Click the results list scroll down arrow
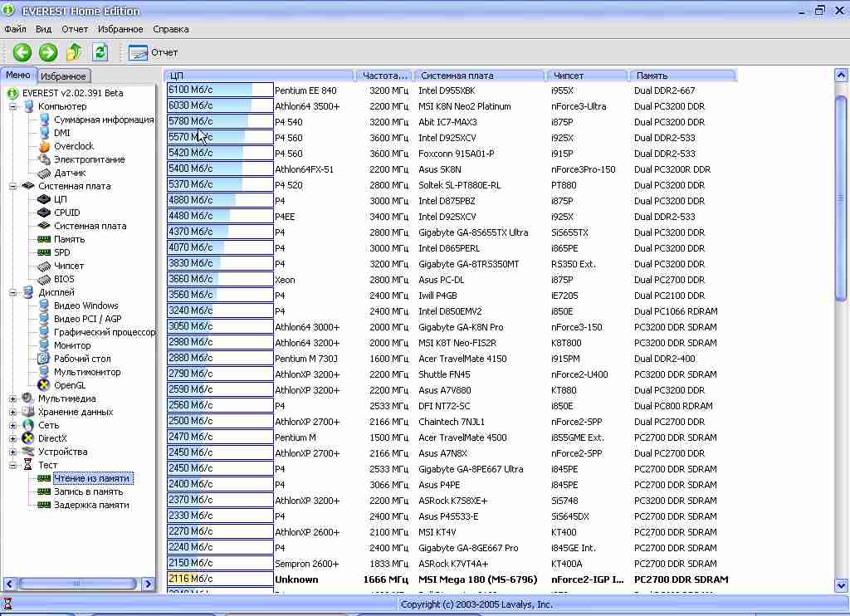The image size is (850, 616). pyautogui.click(x=841, y=585)
